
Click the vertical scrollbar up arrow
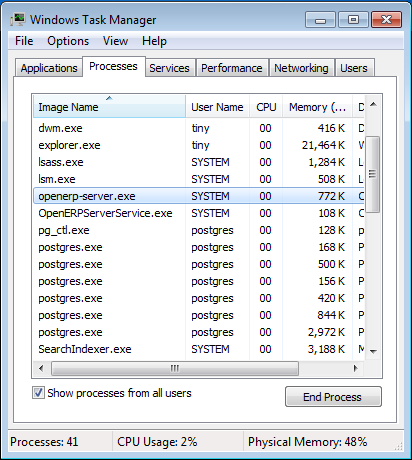tap(373, 105)
